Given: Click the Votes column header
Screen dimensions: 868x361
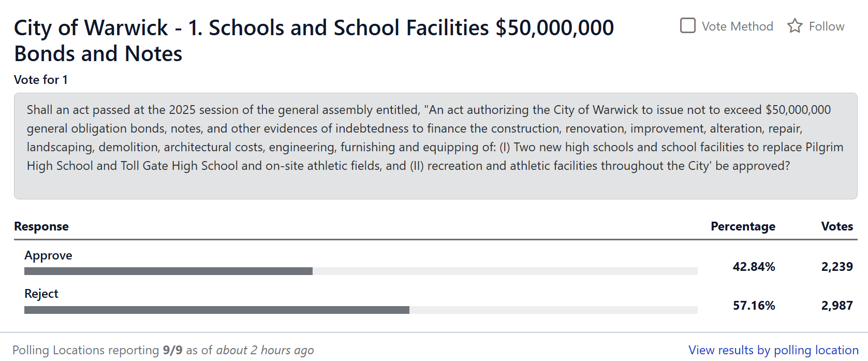Looking at the screenshot, I should 837,226.
